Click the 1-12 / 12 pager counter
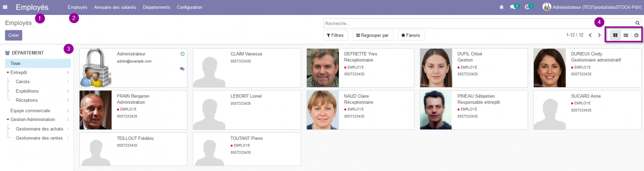Screen dimensions: 644x171 click(575, 35)
